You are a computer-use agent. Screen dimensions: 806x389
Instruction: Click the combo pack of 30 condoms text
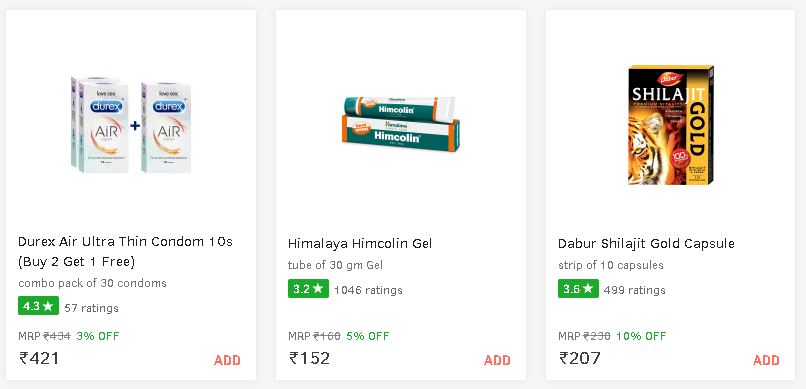pos(93,283)
